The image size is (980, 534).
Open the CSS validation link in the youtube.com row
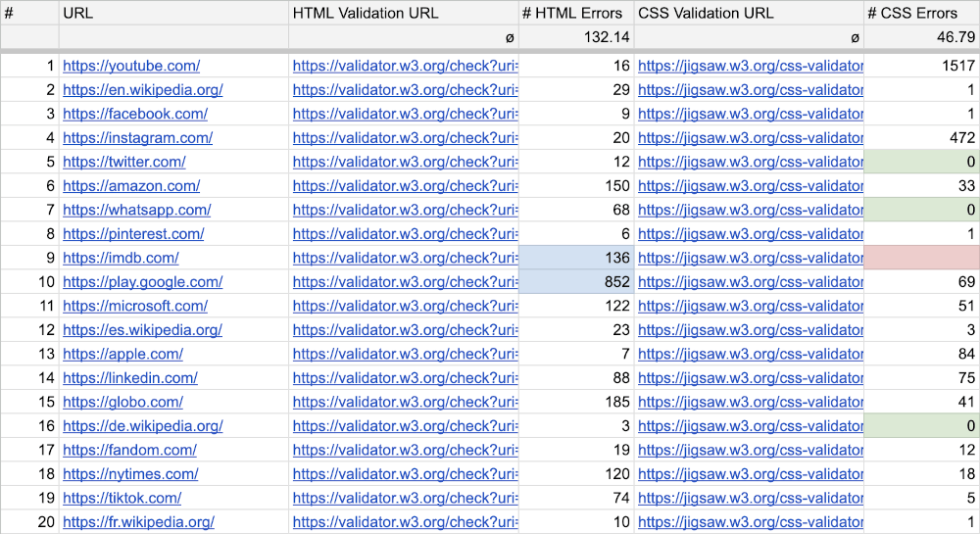(751, 66)
